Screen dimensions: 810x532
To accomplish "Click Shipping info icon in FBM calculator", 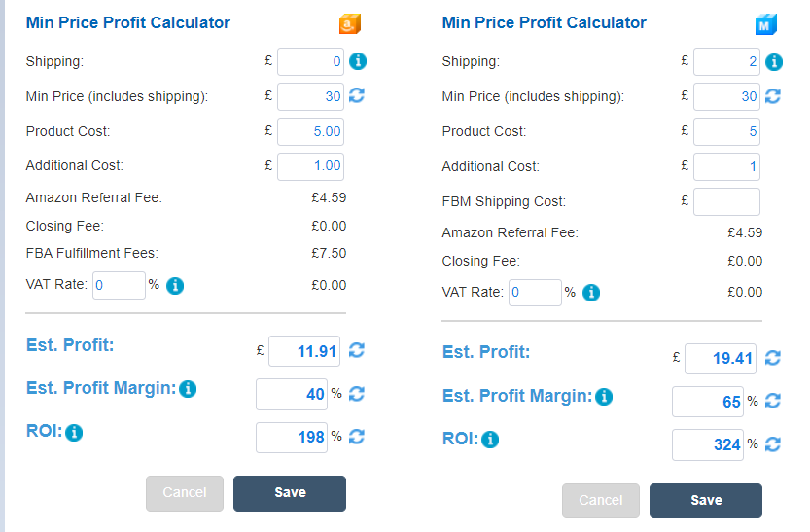I will point(774,62).
